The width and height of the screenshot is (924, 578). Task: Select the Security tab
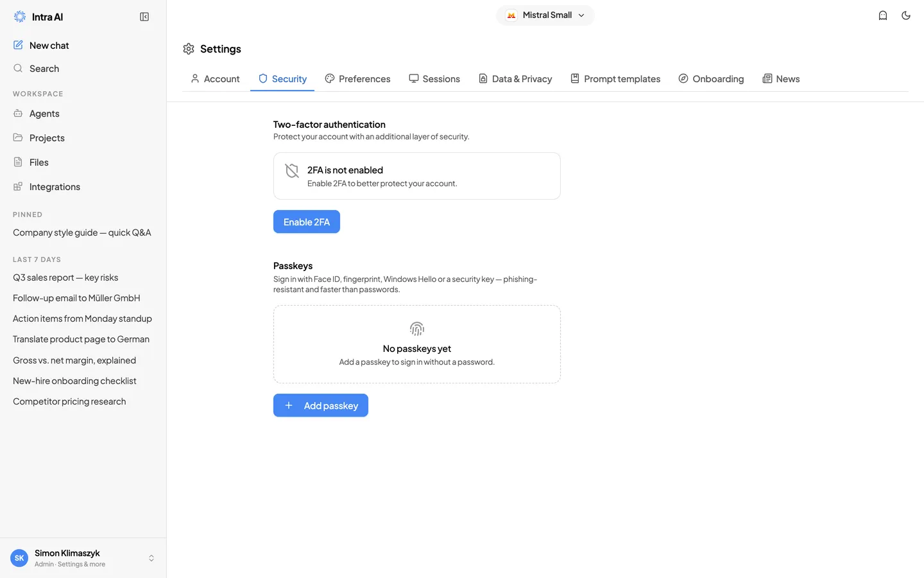tap(282, 79)
